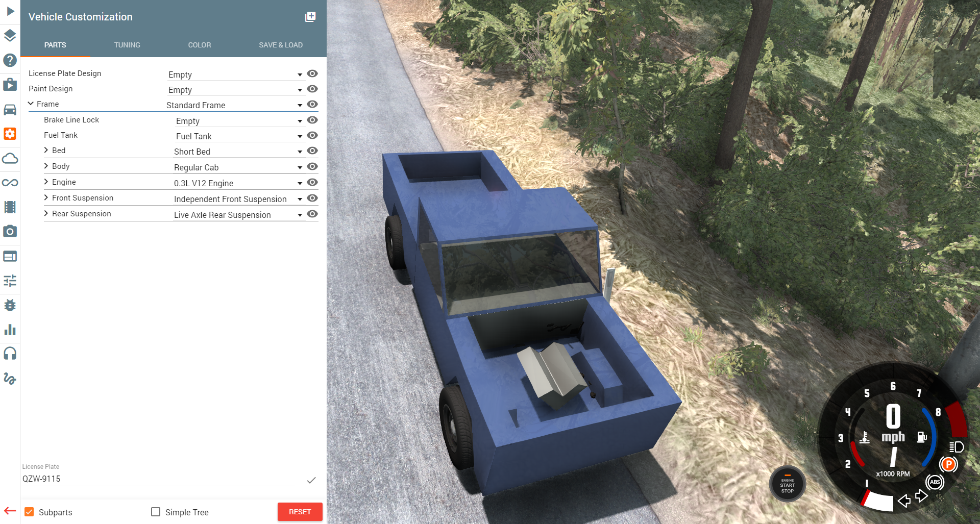The width and height of the screenshot is (980, 524).
Task: Toggle visibility eye for Body row
Action: pos(312,166)
